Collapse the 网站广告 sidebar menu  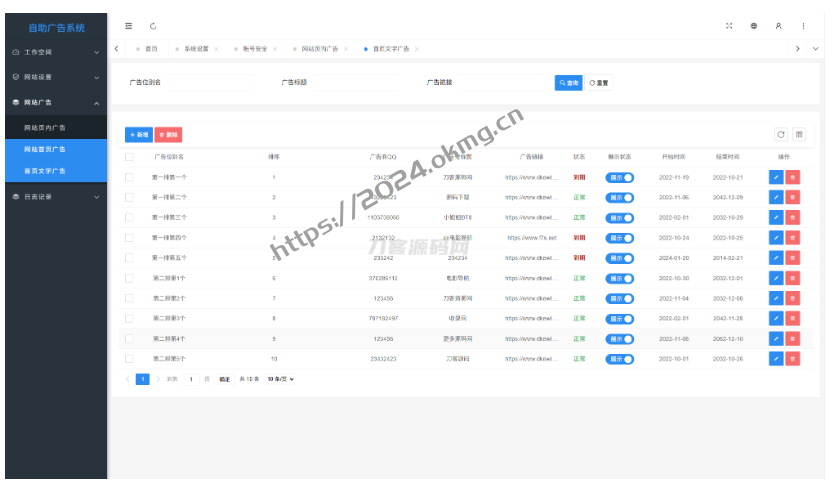(56, 103)
